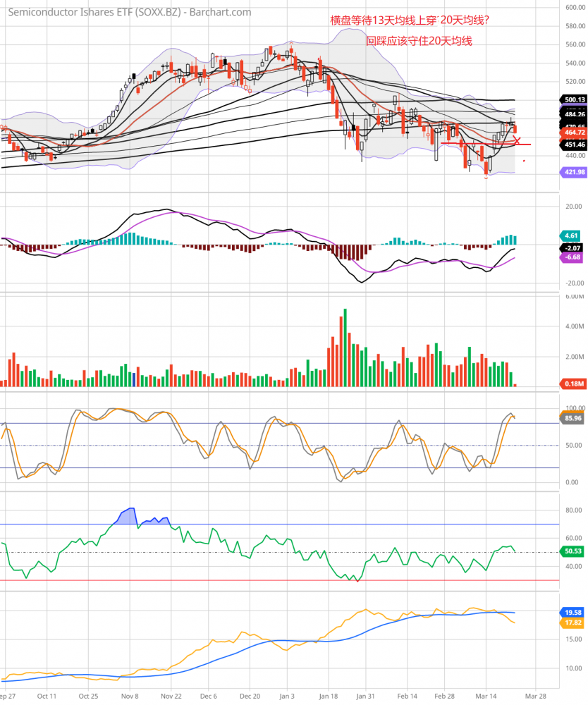Click the teal 4.61 MACD histogram tag
The image size is (588, 705).
point(572,235)
